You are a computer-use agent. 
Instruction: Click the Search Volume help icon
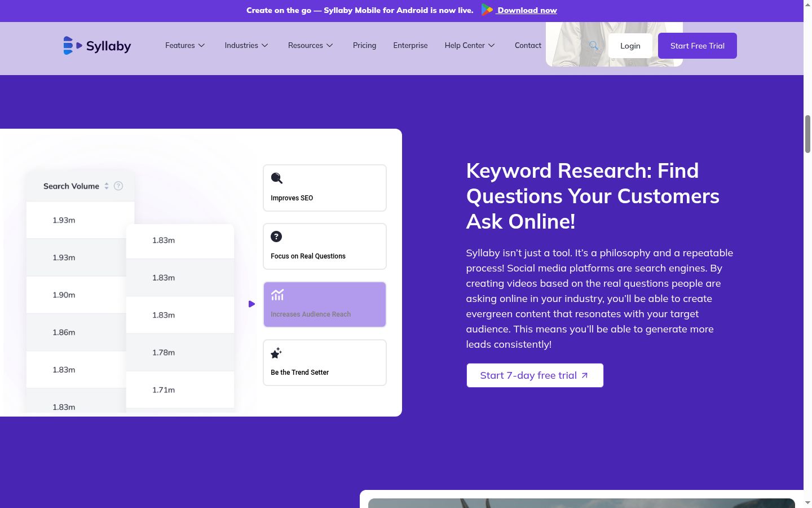(x=118, y=186)
